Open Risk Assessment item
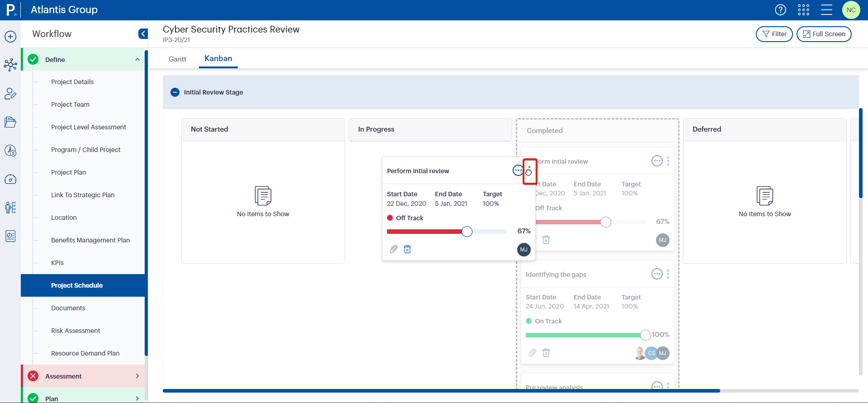This screenshot has height=403, width=868. pos(75,331)
